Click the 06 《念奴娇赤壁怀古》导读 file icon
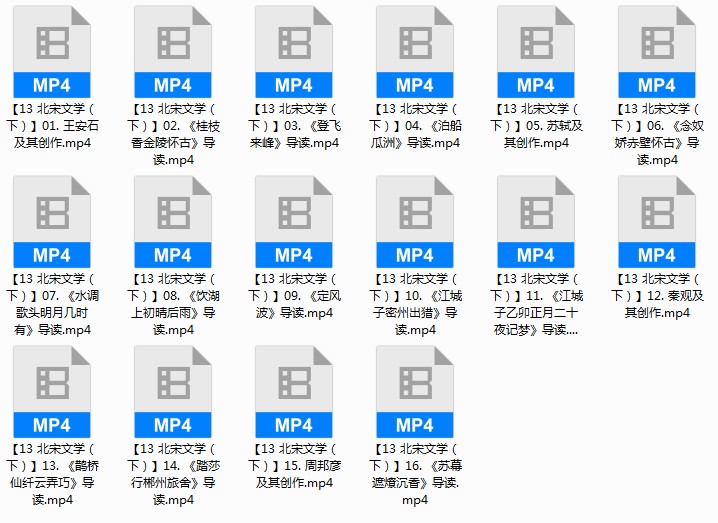718x523 pixels. [657, 52]
